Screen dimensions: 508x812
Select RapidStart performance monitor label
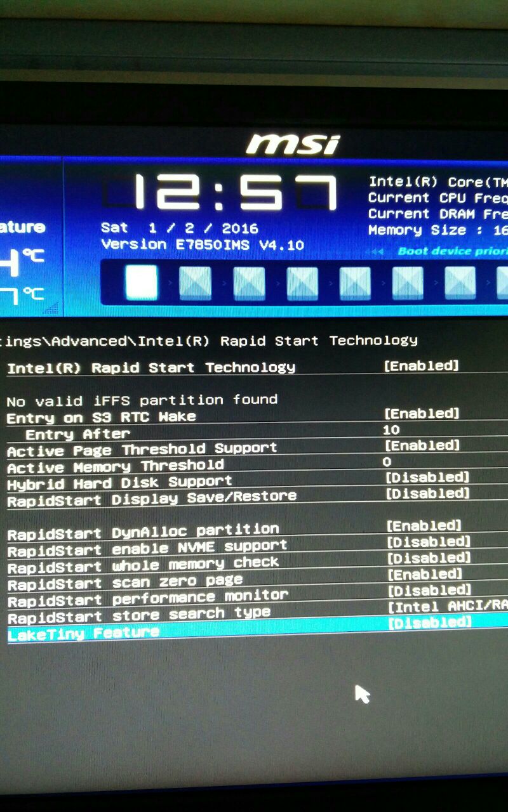pyautogui.click(x=148, y=598)
